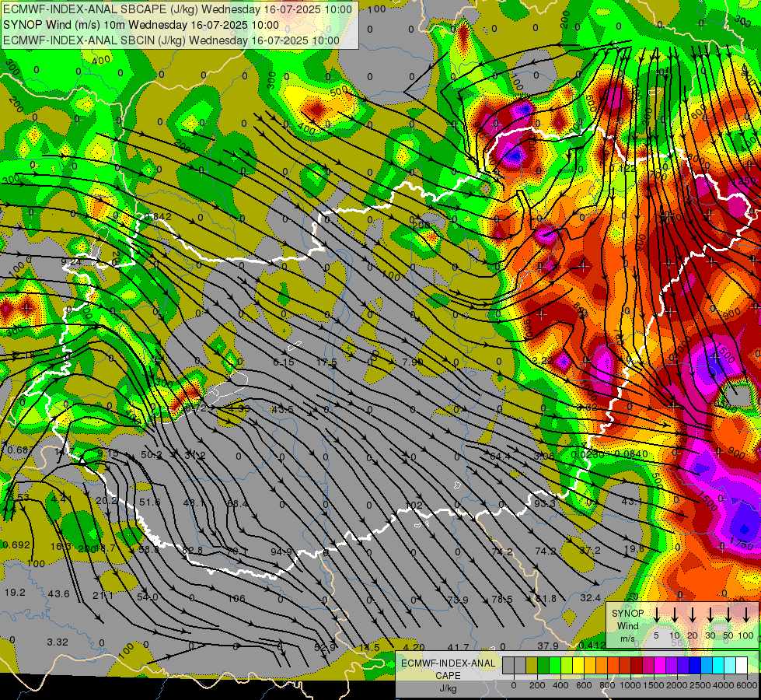This screenshot has height=700, width=761.
Task: Click the CIN value 43.5 on map
Action: pyautogui.click(x=282, y=410)
